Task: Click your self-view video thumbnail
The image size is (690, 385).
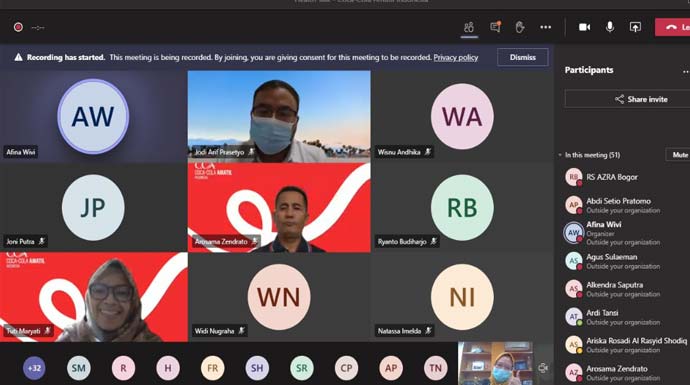Action: click(495, 363)
